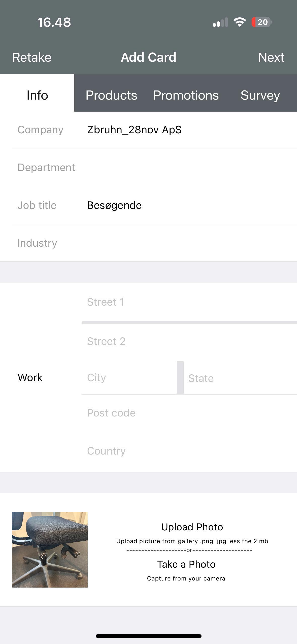Image resolution: width=297 pixels, height=644 pixels.
Task: Open the Promotions tab
Action: (x=186, y=95)
